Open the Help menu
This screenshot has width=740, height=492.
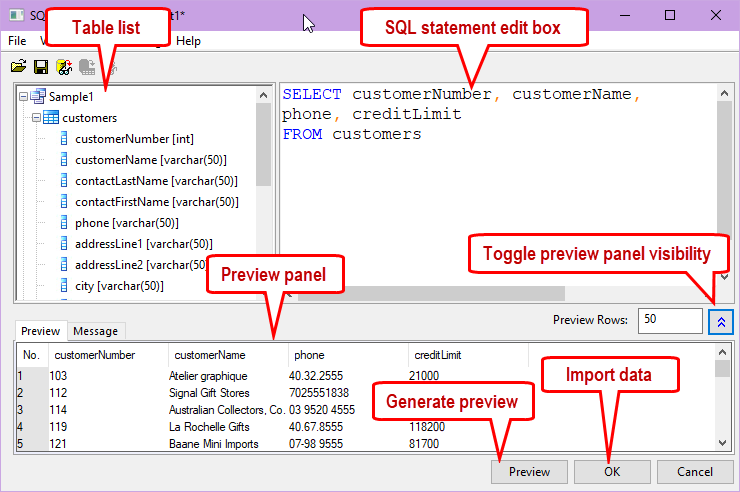click(188, 41)
